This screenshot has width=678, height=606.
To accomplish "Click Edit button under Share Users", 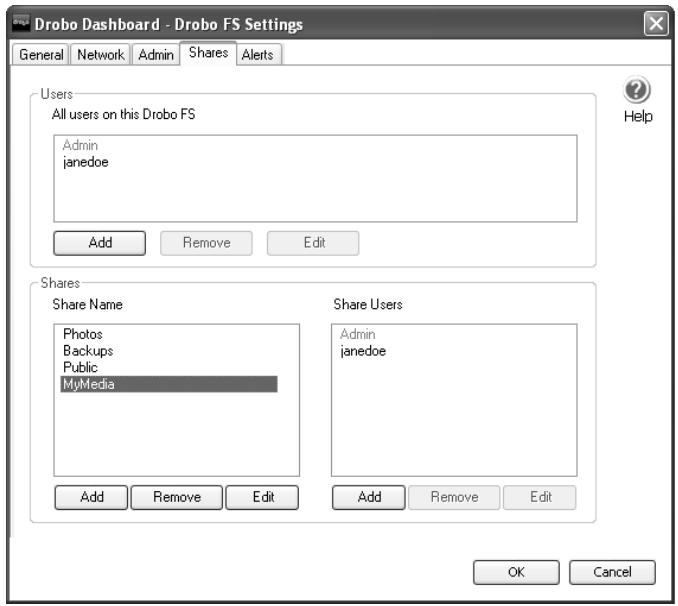I will [x=540, y=497].
